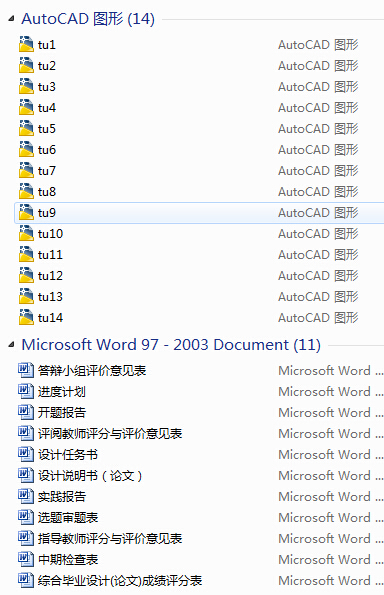This screenshot has width=384, height=595.
Task: Select the AutoCAD icon of tu12
Action: pyautogui.click(x=26, y=275)
